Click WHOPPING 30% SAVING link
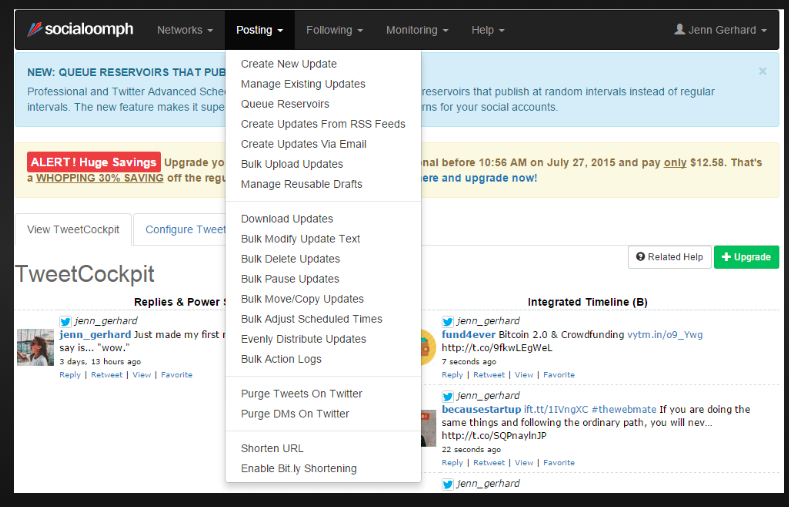The width and height of the screenshot is (789, 507). click(100, 178)
